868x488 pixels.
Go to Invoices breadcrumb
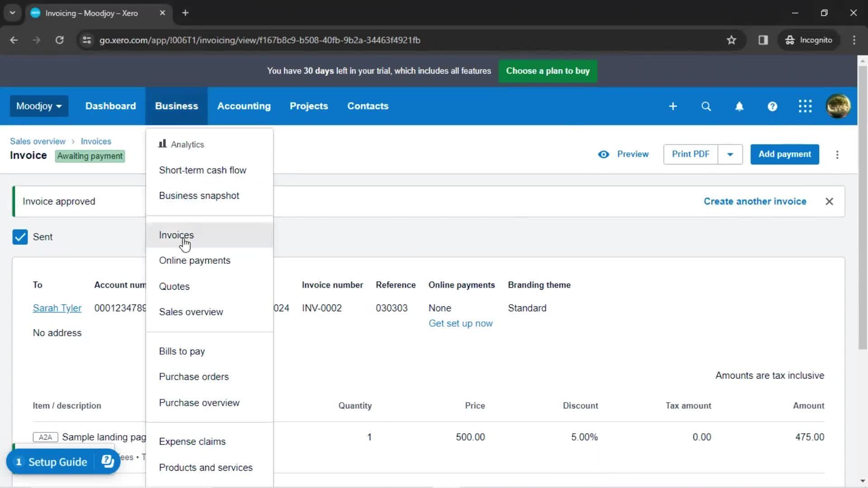point(96,141)
